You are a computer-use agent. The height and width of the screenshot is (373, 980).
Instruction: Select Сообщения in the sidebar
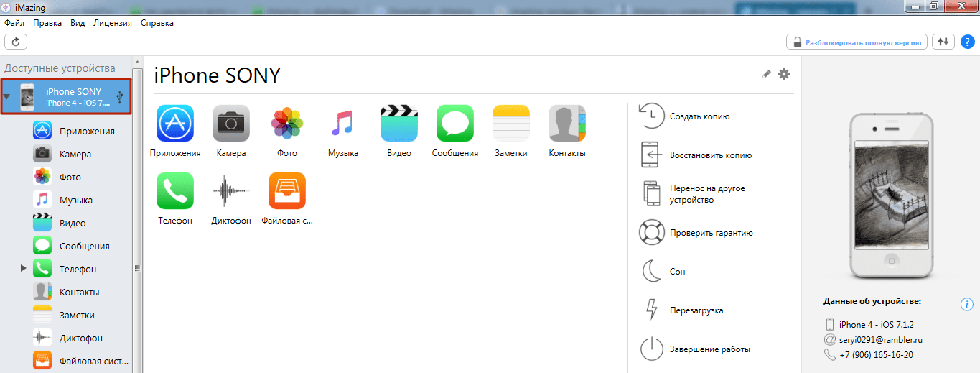click(84, 246)
